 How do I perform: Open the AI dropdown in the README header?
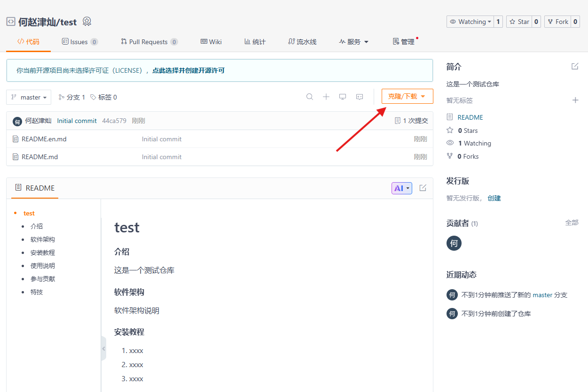402,188
